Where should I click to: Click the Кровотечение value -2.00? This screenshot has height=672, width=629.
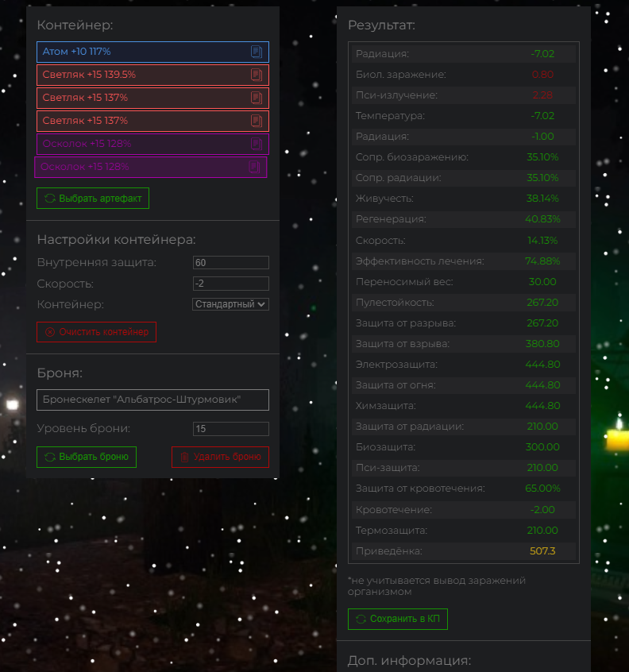tap(542, 510)
